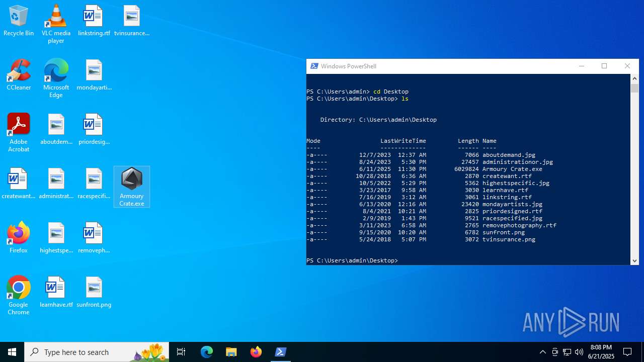Select sunfront.png desktop file

pyautogui.click(x=94, y=292)
